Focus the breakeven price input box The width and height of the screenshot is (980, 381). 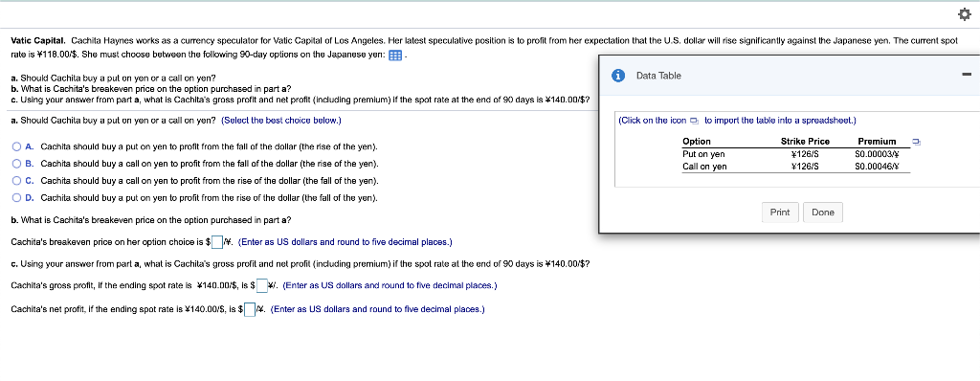coord(217,242)
